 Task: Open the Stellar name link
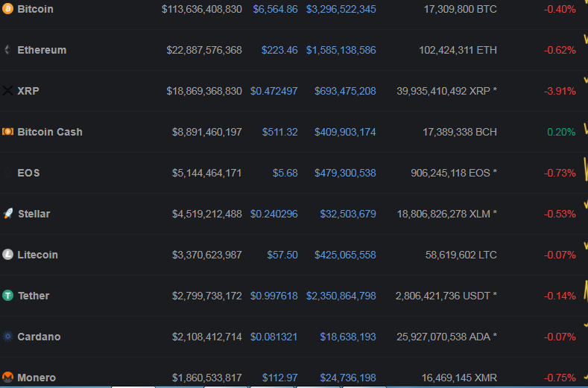(34, 214)
